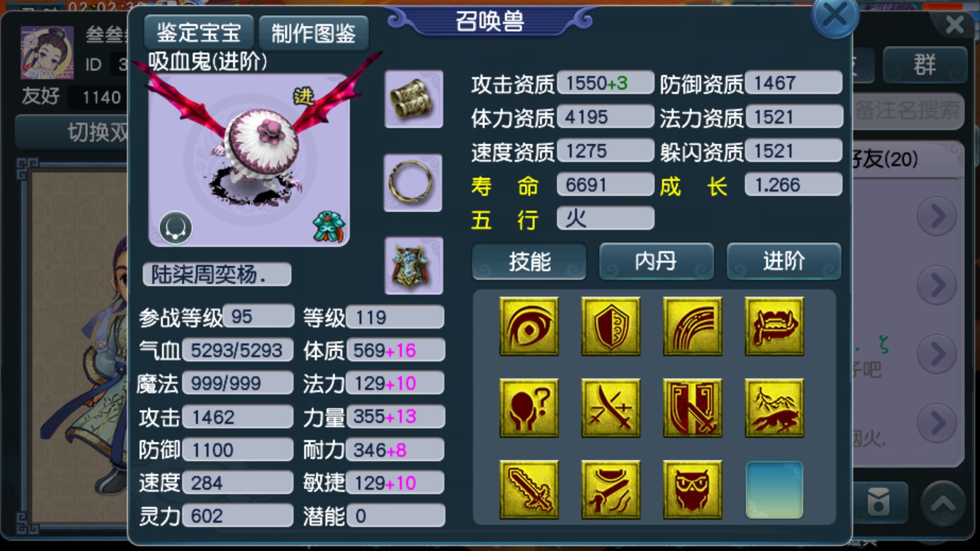This screenshot has height=551, width=980.
Task: Switch to the 内丹 tab
Action: point(656,262)
